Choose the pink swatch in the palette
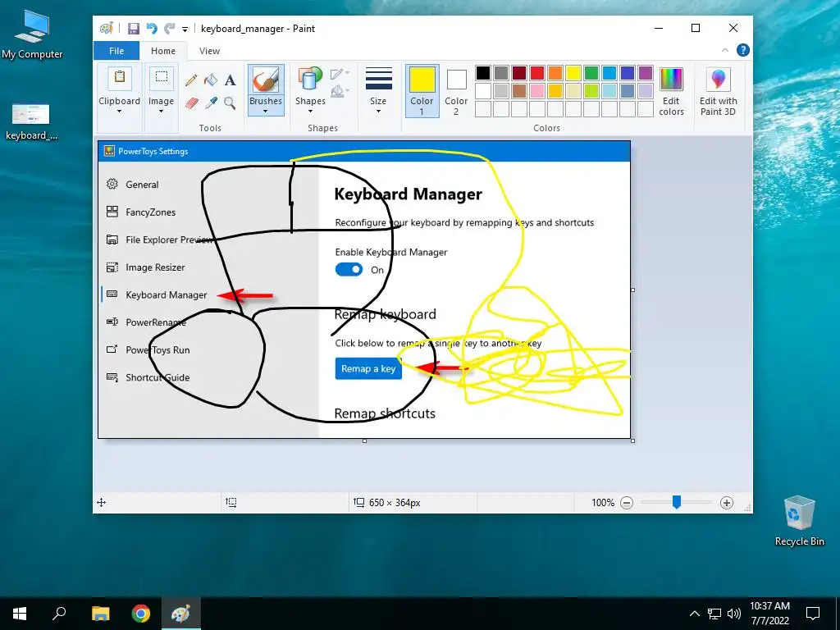The image size is (840, 630). click(x=537, y=90)
